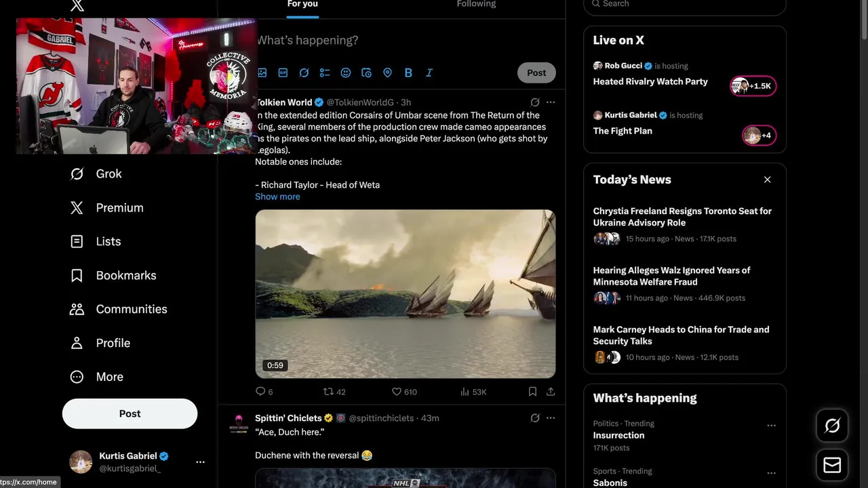Reply to the Tolkien World post
The height and width of the screenshot is (488, 868).
264,392
